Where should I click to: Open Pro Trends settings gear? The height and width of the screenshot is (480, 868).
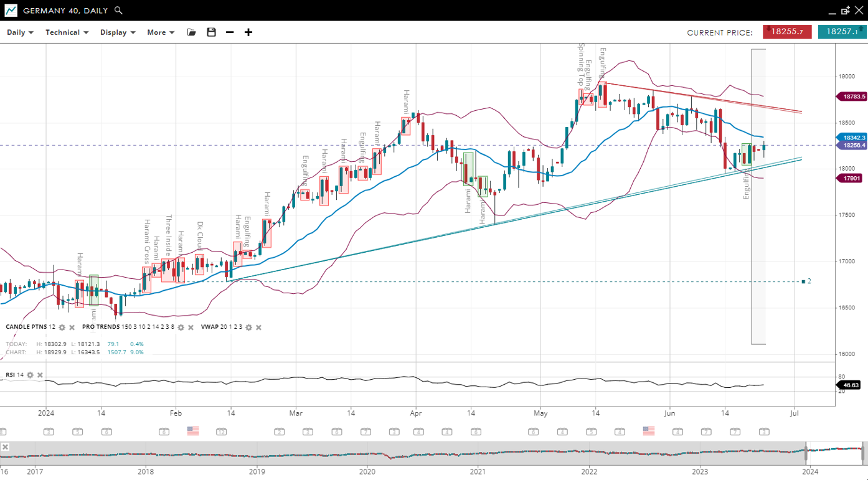(x=181, y=327)
